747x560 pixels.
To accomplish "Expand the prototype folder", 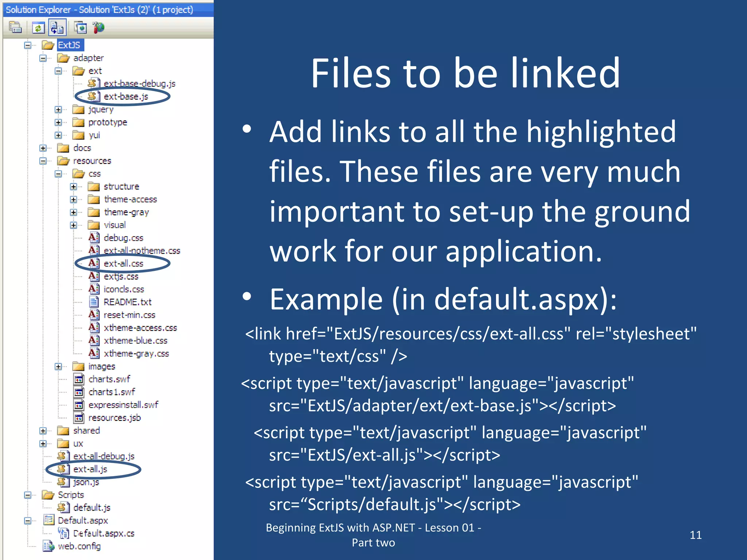I will click(58, 122).
